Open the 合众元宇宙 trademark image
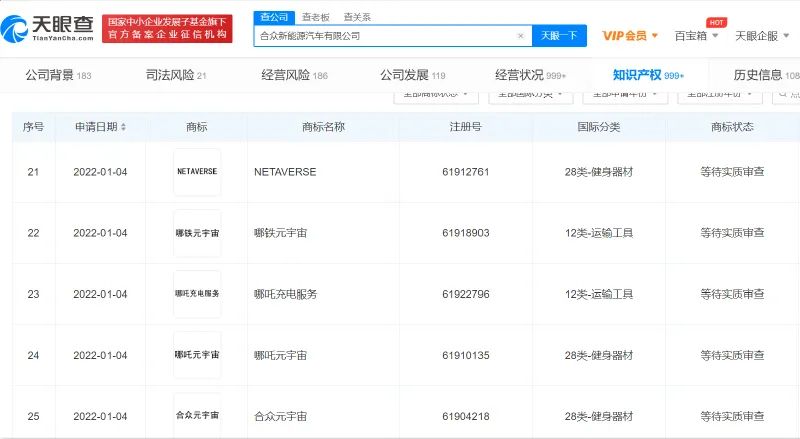The height and width of the screenshot is (439, 800). (x=196, y=415)
